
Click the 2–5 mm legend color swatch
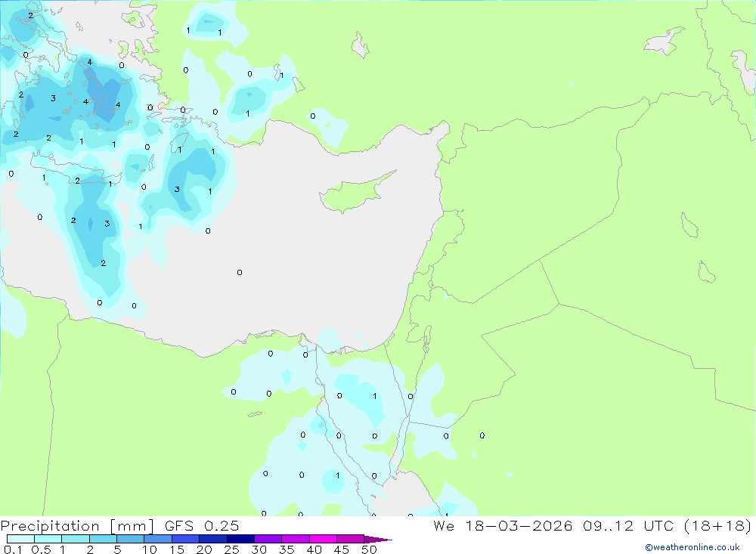point(103,539)
